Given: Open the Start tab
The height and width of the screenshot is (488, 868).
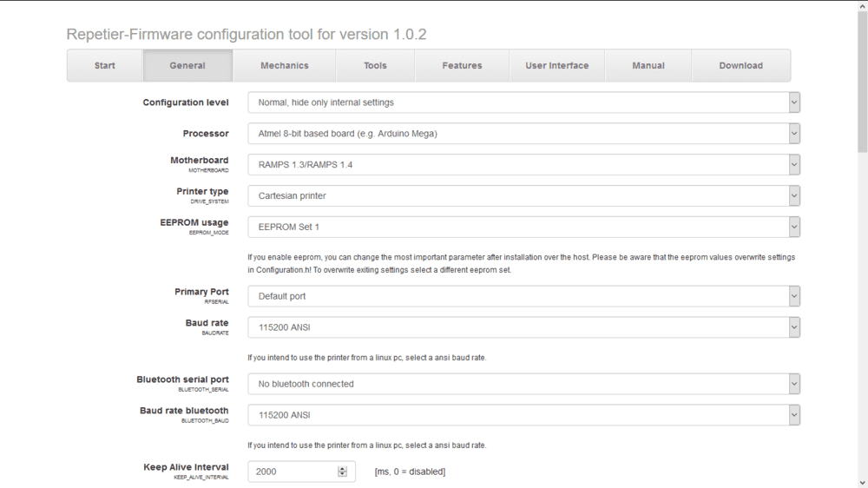Looking at the screenshot, I should (105, 65).
